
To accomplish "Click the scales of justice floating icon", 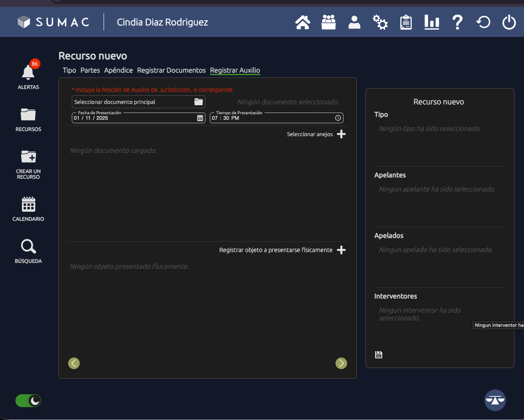I will click(495, 400).
